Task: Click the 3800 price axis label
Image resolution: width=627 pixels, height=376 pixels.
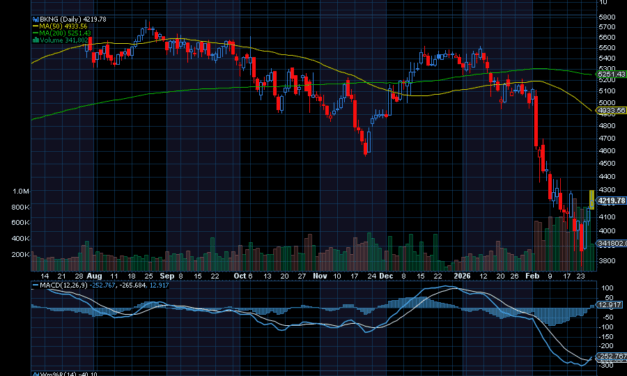Action: [607, 260]
